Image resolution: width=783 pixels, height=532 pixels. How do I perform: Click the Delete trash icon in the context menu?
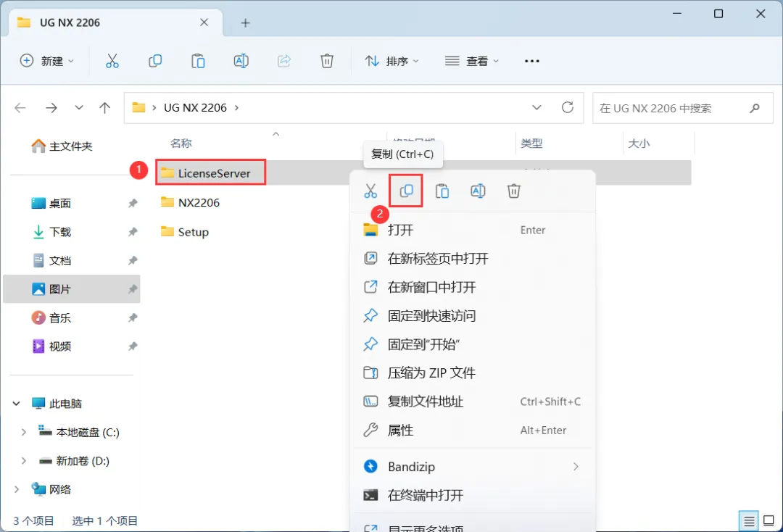(514, 191)
